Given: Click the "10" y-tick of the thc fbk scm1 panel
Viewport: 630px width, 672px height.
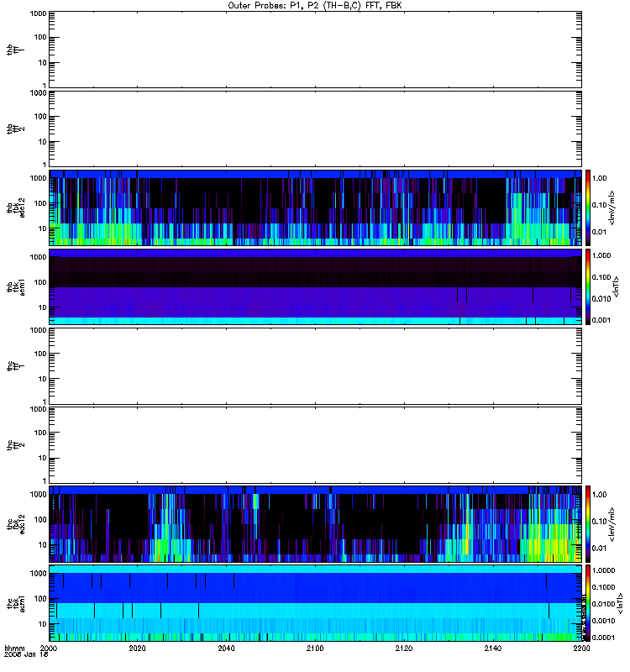Looking at the screenshot, I should (x=43, y=624).
